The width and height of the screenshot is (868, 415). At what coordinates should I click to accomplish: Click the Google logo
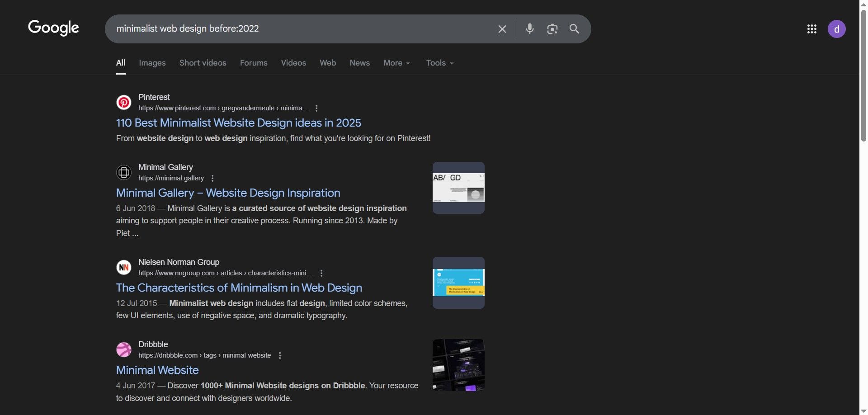click(x=53, y=28)
